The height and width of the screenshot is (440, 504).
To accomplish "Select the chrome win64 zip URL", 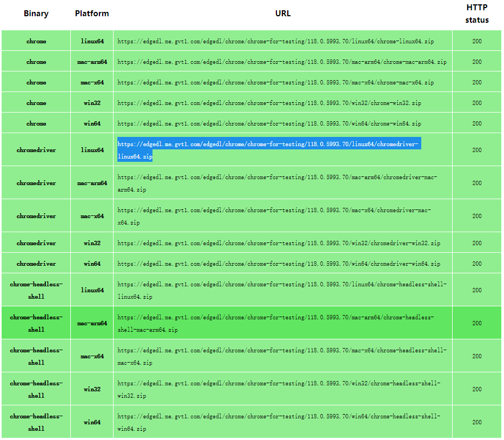I will tap(269, 123).
